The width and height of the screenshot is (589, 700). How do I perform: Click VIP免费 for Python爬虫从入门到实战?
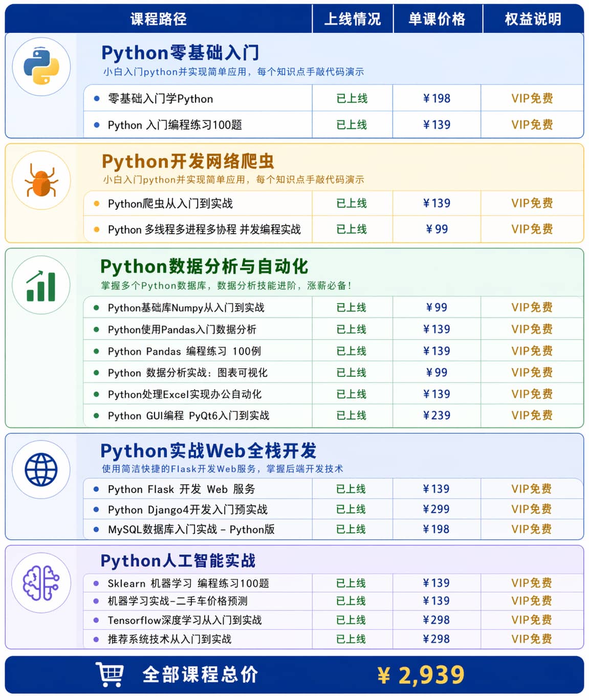532,203
